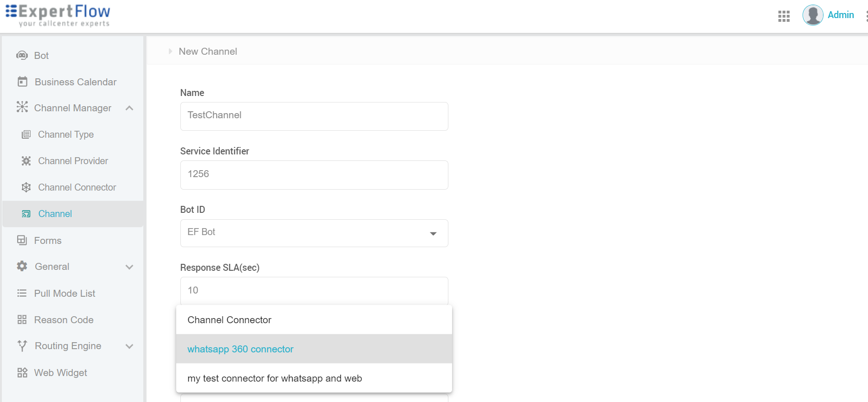Viewport: 868px width, 402px height.
Task: Click inside the Service Identifier field
Action: pos(314,175)
